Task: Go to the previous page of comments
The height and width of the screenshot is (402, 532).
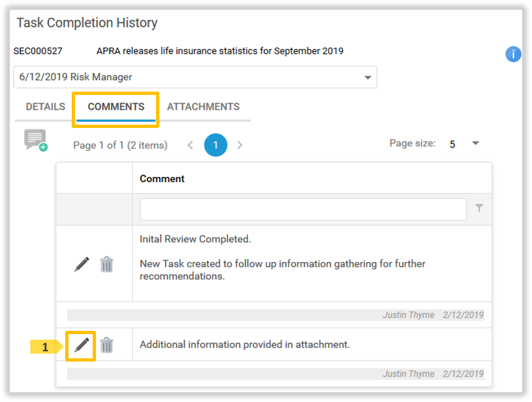Action: (x=190, y=145)
